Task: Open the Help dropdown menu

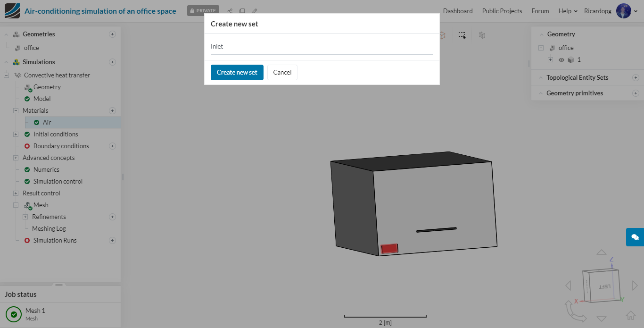Action: [x=568, y=11]
